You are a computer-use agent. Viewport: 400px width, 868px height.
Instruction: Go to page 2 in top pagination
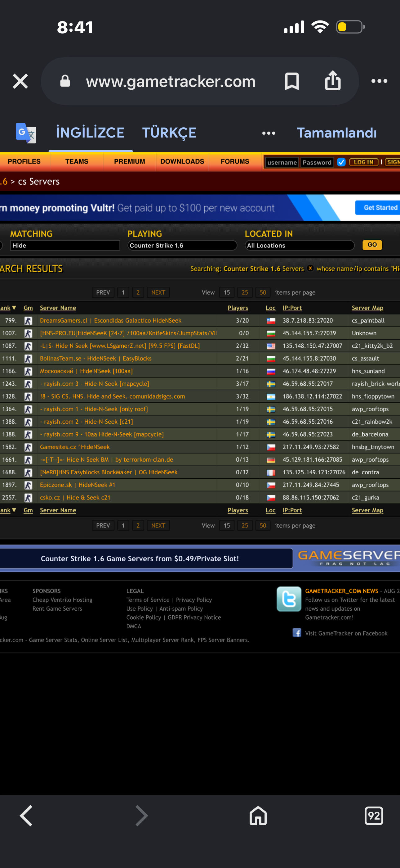pos(138,292)
